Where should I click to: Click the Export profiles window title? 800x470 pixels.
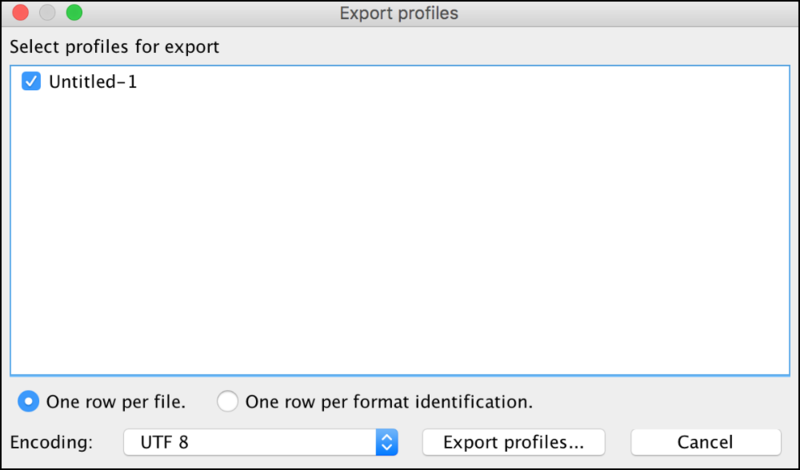(x=399, y=14)
